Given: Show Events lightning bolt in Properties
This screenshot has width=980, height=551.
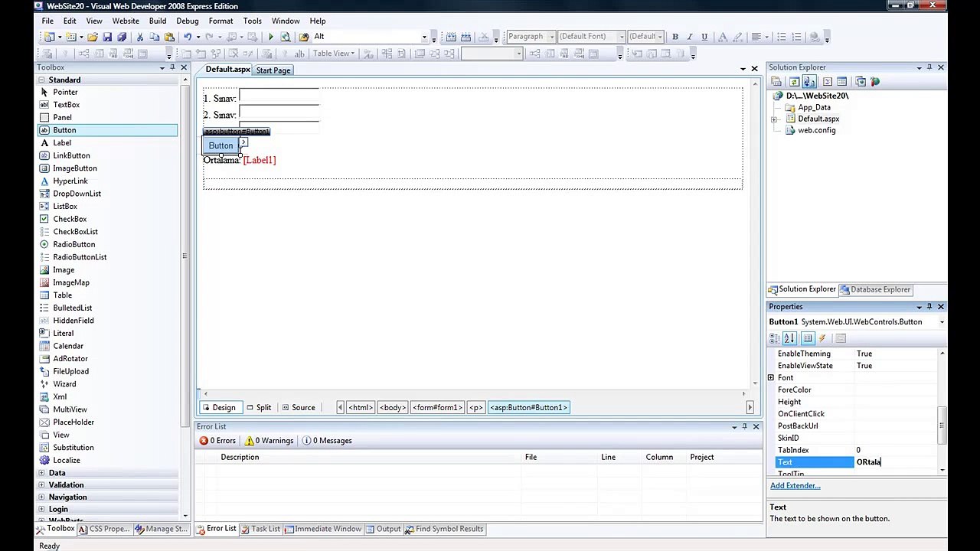Looking at the screenshot, I should click(x=822, y=338).
